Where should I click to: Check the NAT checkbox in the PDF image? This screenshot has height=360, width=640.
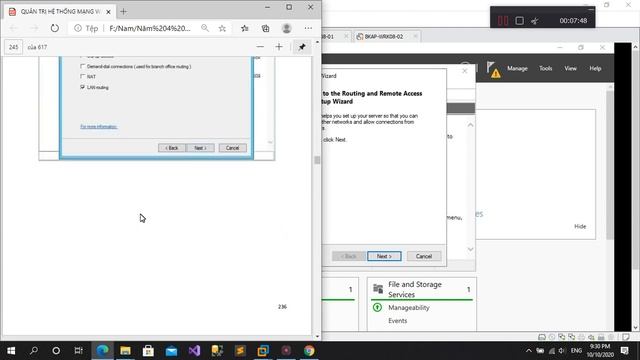82,76
